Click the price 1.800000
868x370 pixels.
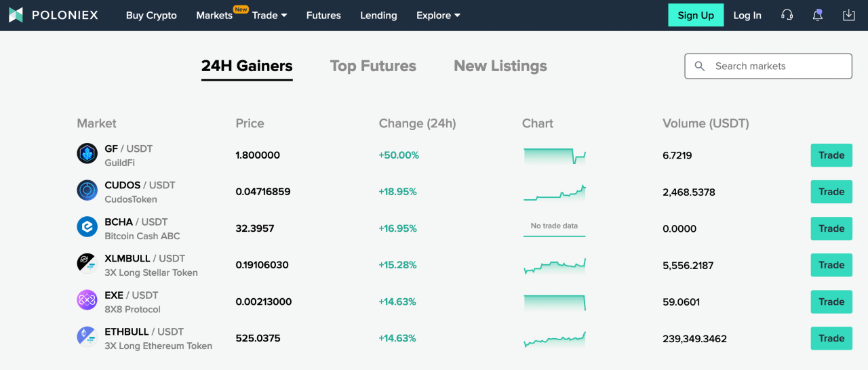pos(258,155)
